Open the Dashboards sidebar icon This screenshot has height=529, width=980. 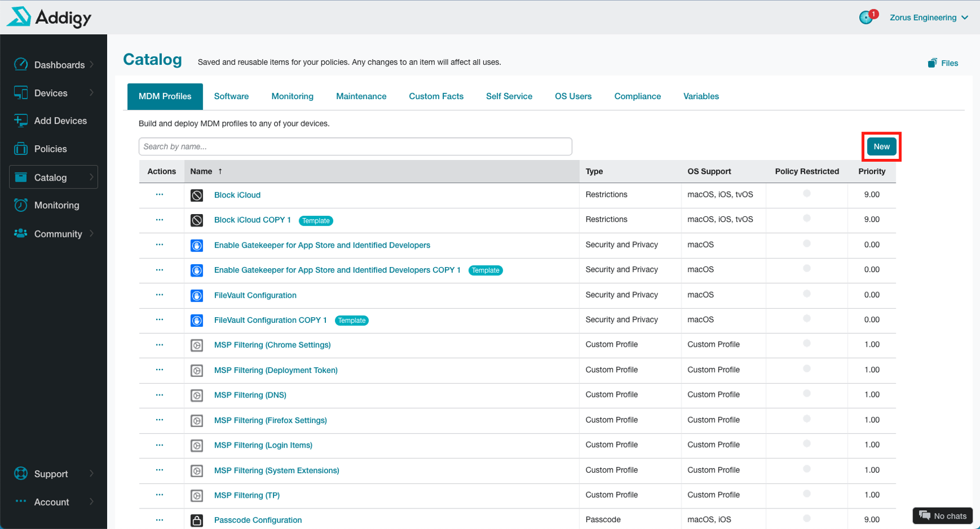tap(21, 64)
